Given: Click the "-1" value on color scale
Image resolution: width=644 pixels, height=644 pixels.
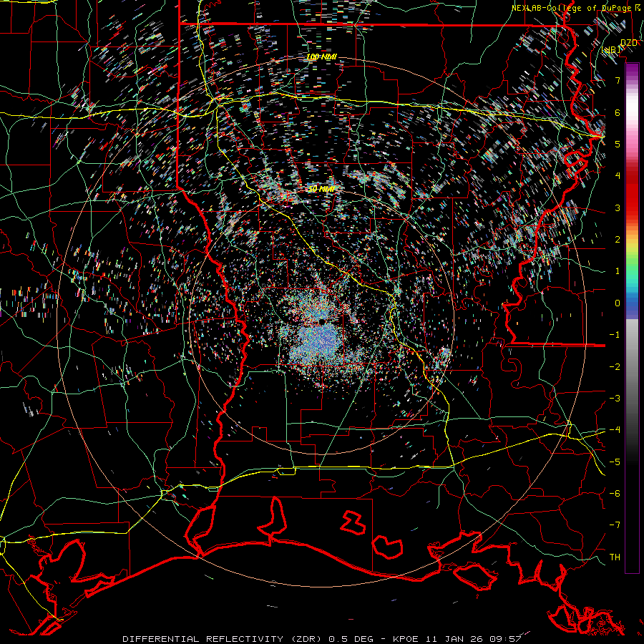Looking at the screenshot, I should [615, 335].
